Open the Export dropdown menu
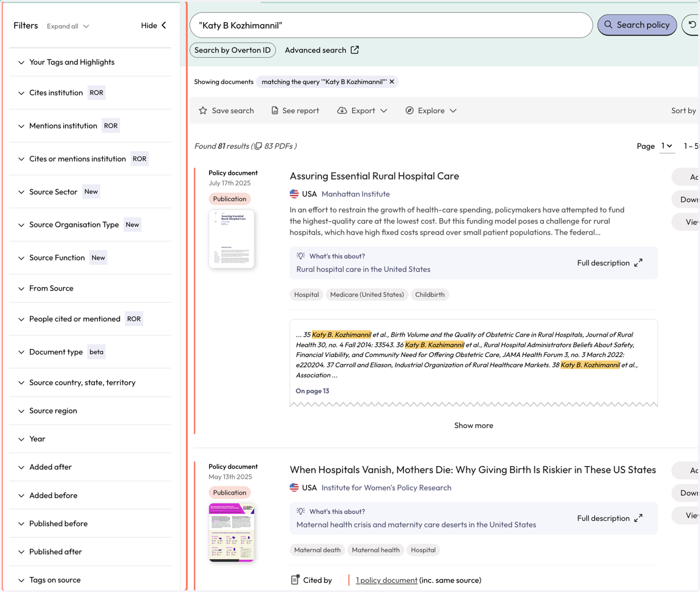The image size is (700, 592). click(362, 110)
